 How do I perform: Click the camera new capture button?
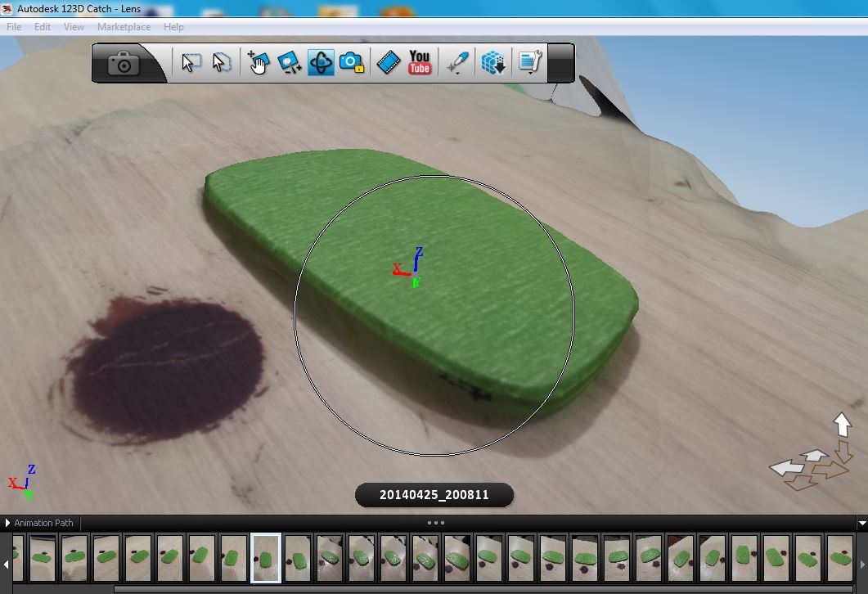coord(124,63)
